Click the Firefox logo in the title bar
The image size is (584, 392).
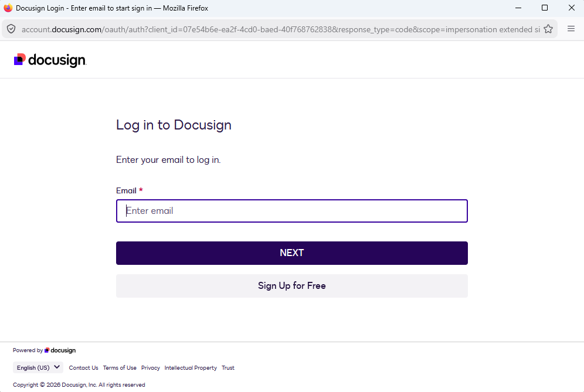8,8
